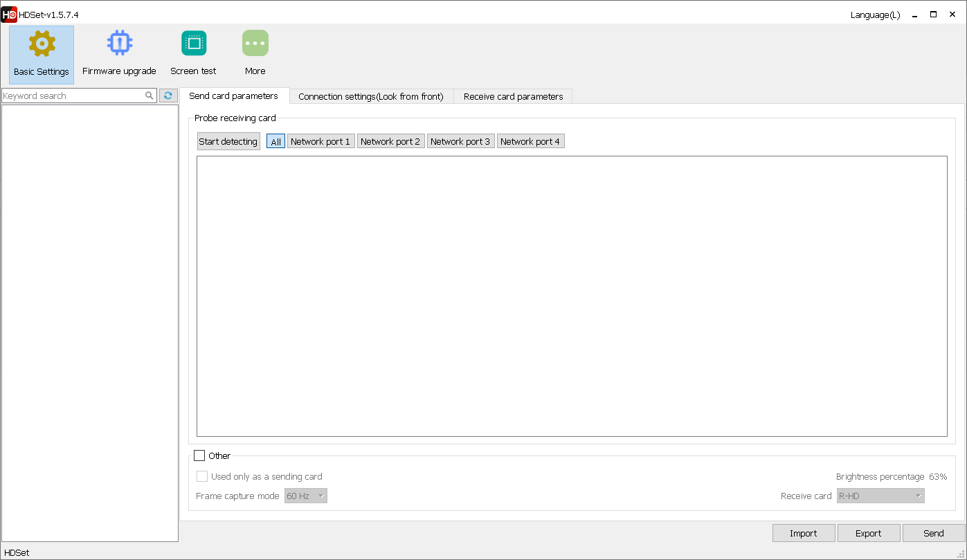967x560 pixels.
Task: Open the Receive card dropdown
Action: [880, 496]
